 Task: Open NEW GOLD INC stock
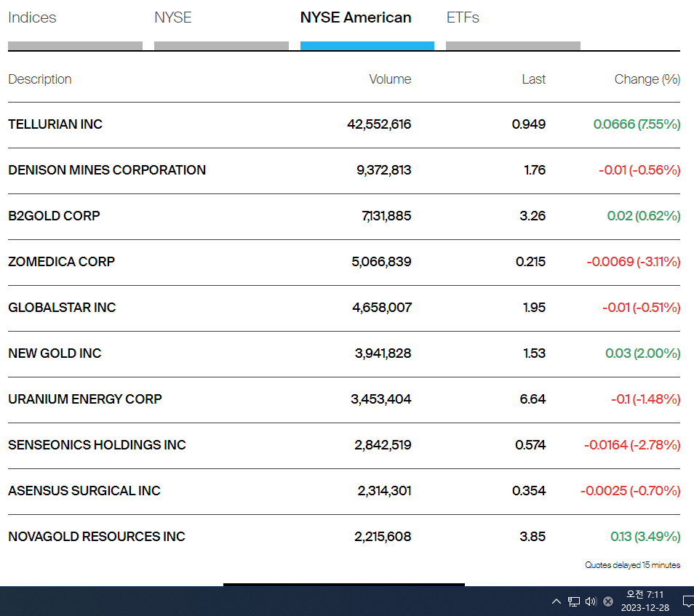55,353
